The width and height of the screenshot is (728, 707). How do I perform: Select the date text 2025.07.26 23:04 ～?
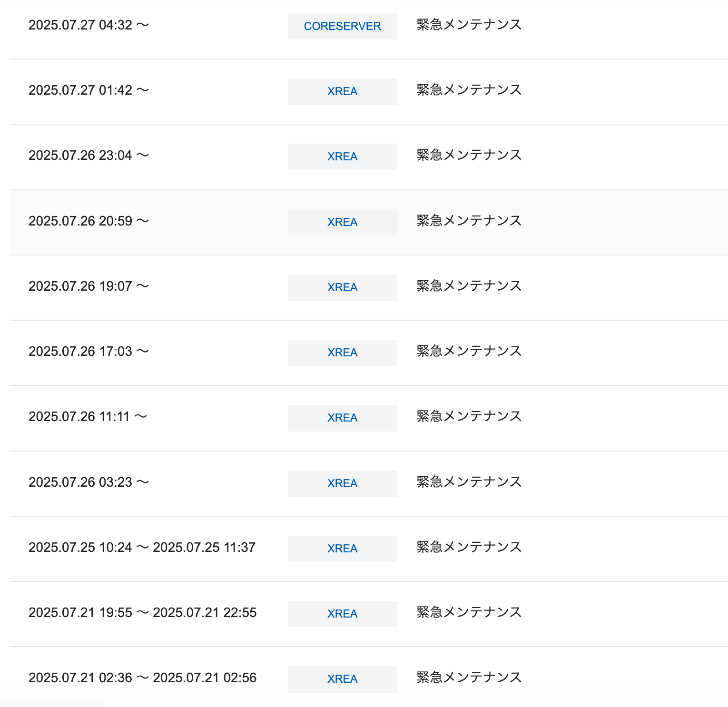(x=89, y=155)
